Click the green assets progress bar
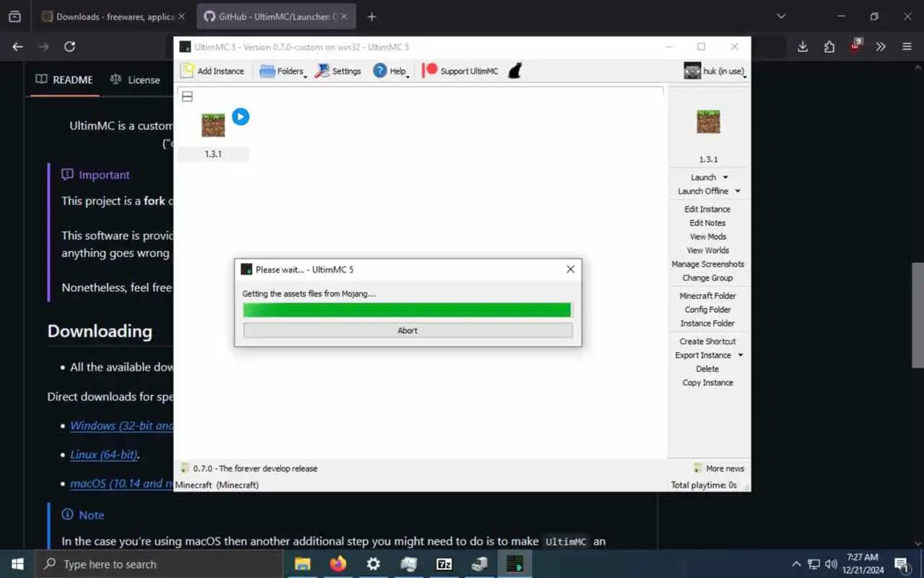 pos(408,310)
